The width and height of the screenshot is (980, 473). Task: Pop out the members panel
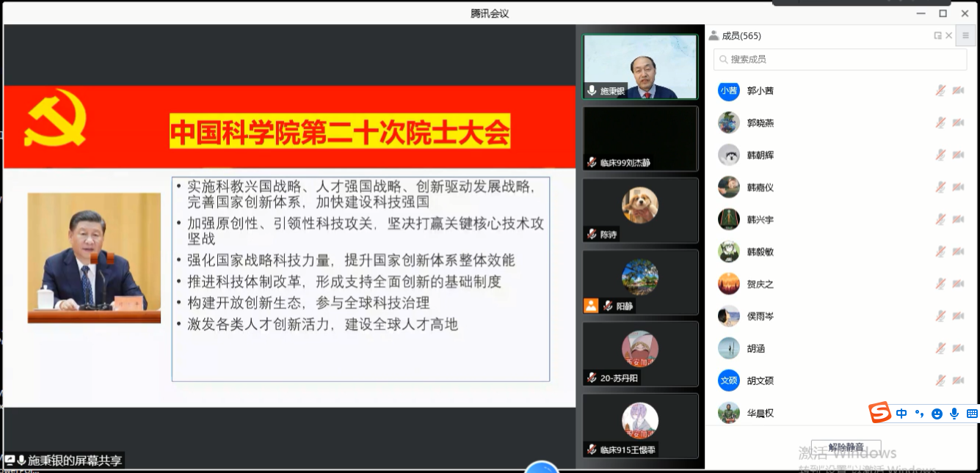(x=937, y=35)
